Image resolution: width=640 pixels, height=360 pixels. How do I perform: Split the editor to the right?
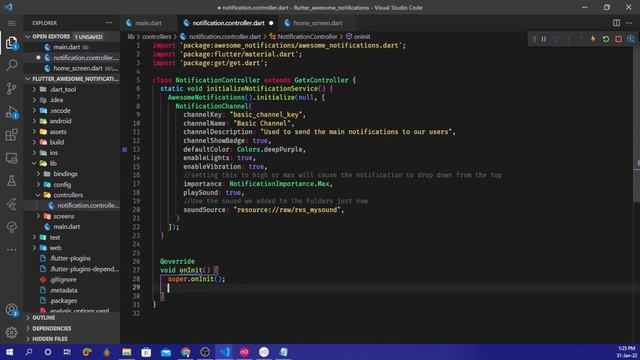pos(616,23)
